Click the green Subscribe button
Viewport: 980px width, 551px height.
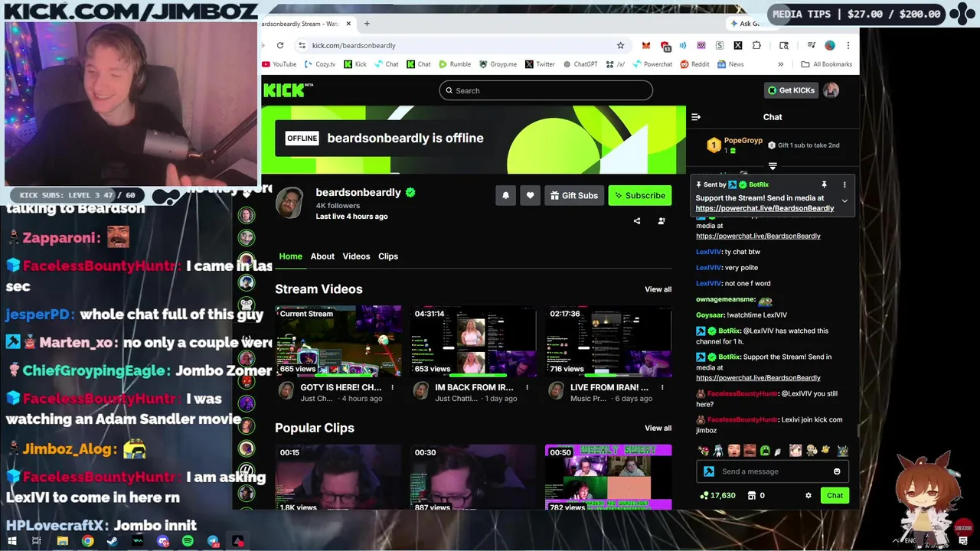(640, 195)
